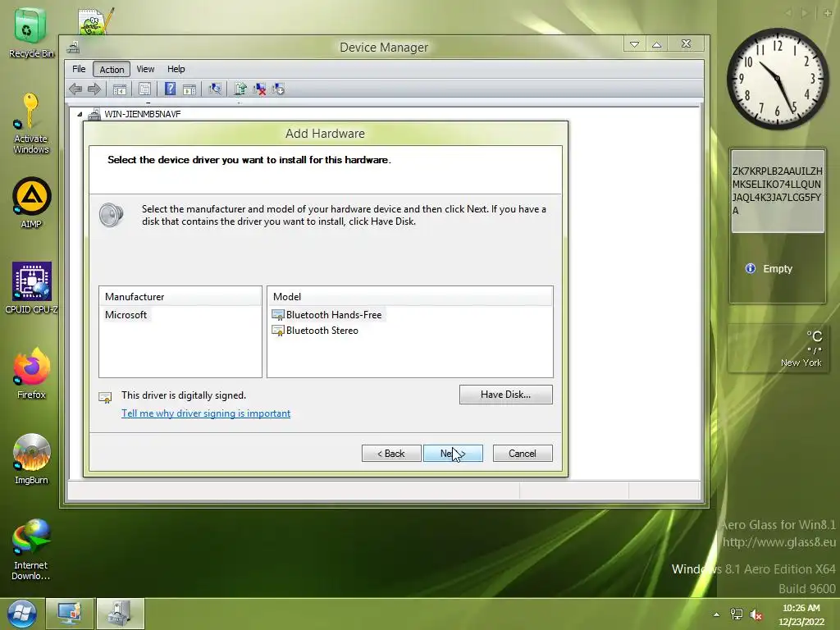Screen dimensions: 840x630
Task: Open the Help menu
Action: coord(176,69)
